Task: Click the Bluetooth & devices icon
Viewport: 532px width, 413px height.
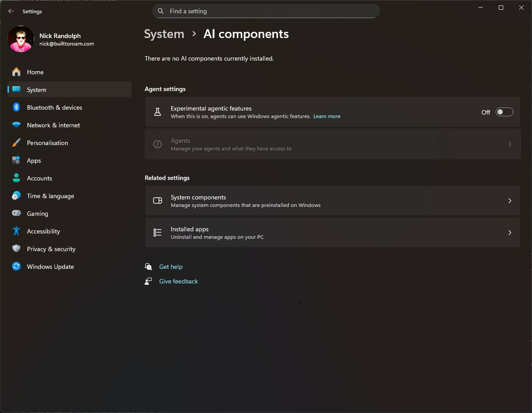Action: click(16, 107)
